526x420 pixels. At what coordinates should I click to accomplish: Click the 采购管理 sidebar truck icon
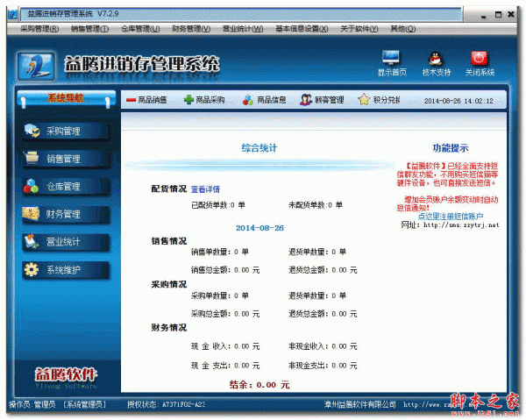pos(32,131)
